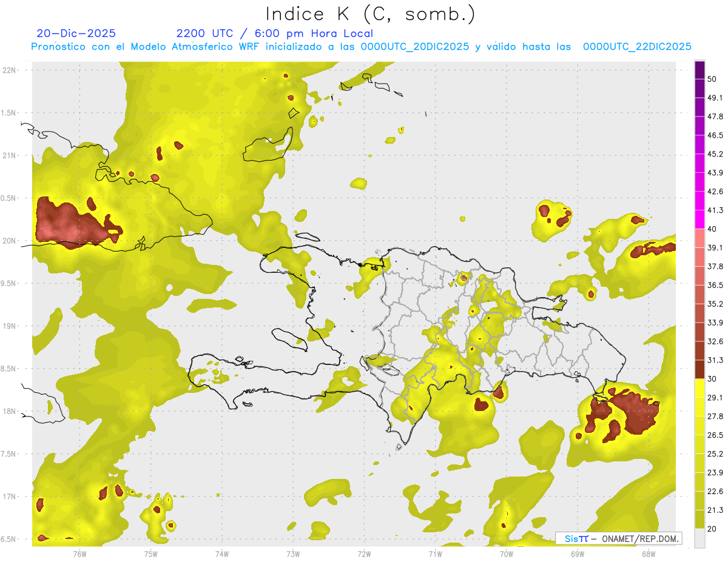
Task: Click the '27.8' legend value
Action: pyautogui.click(x=715, y=416)
